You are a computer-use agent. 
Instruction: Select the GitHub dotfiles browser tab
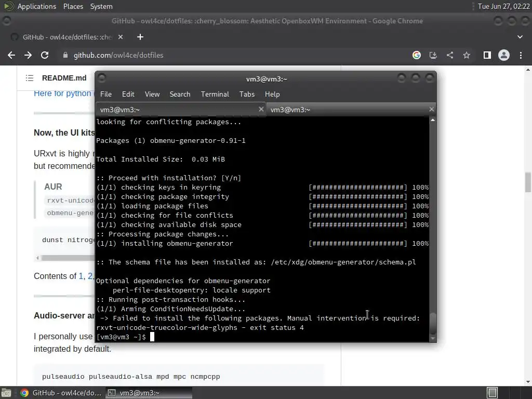(66, 37)
